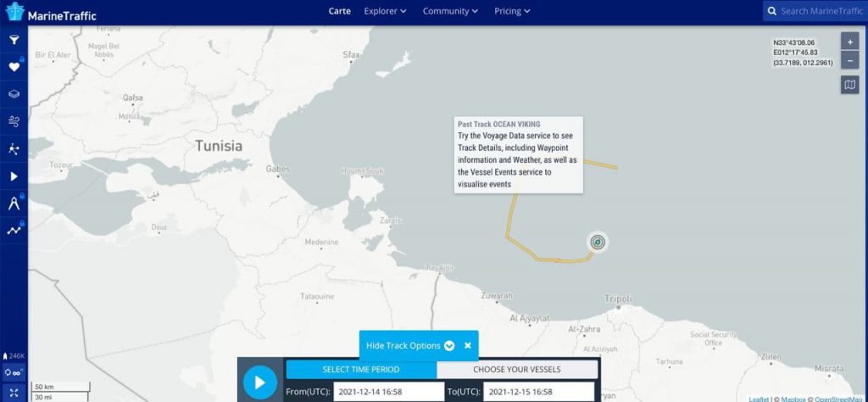Viewport: 868px width, 402px height.
Task: Open the map layers stack icon
Action: point(14,94)
